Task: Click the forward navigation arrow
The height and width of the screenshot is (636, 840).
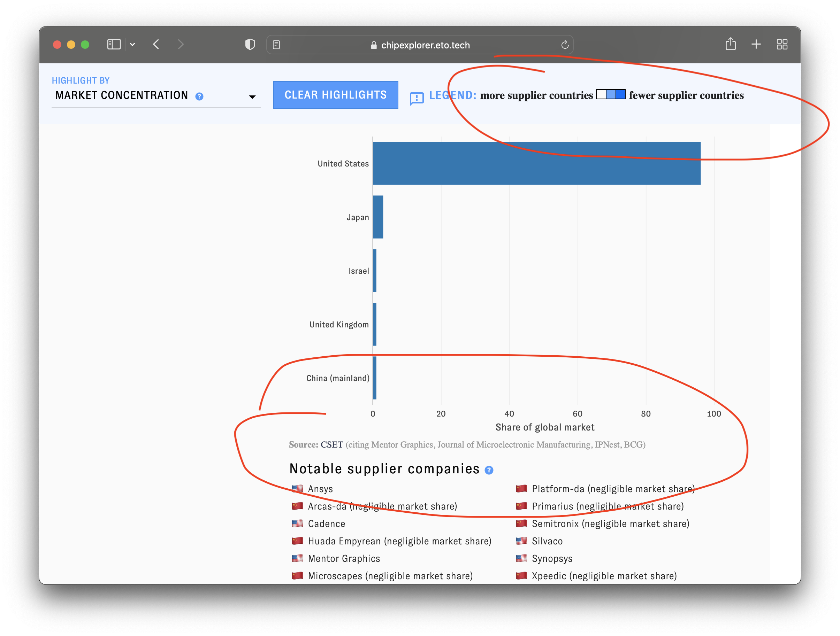Action: pyautogui.click(x=181, y=44)
